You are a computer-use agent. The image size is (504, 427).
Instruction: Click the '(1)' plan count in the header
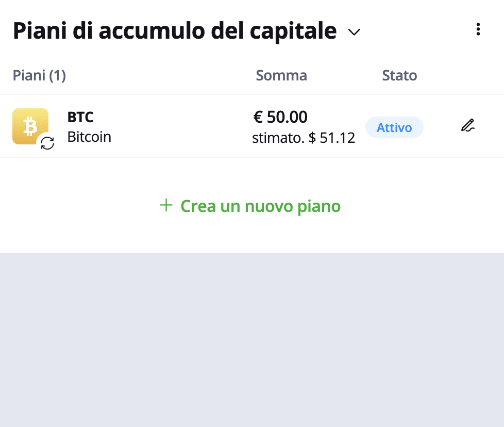tap(57, 76)
